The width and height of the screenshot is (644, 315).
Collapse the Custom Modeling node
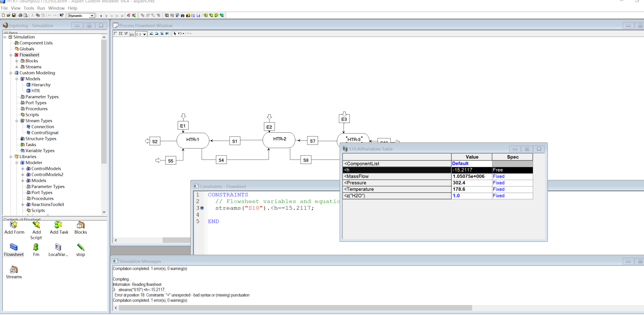pos(11,73)
